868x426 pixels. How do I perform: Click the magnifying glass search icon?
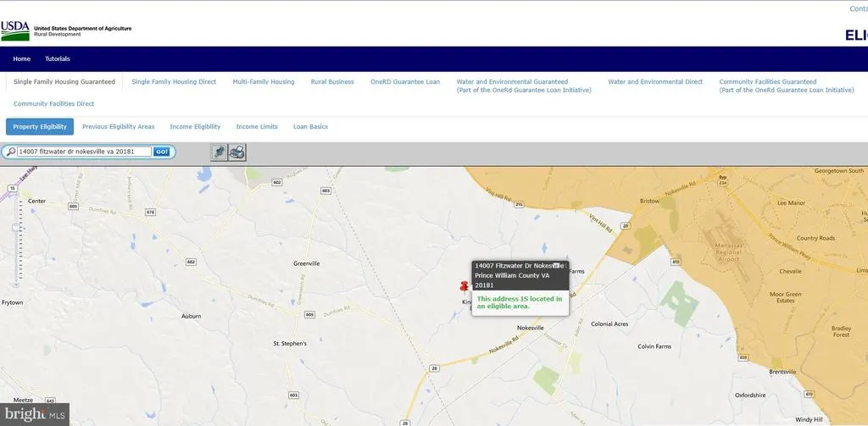tap(10, 152)
